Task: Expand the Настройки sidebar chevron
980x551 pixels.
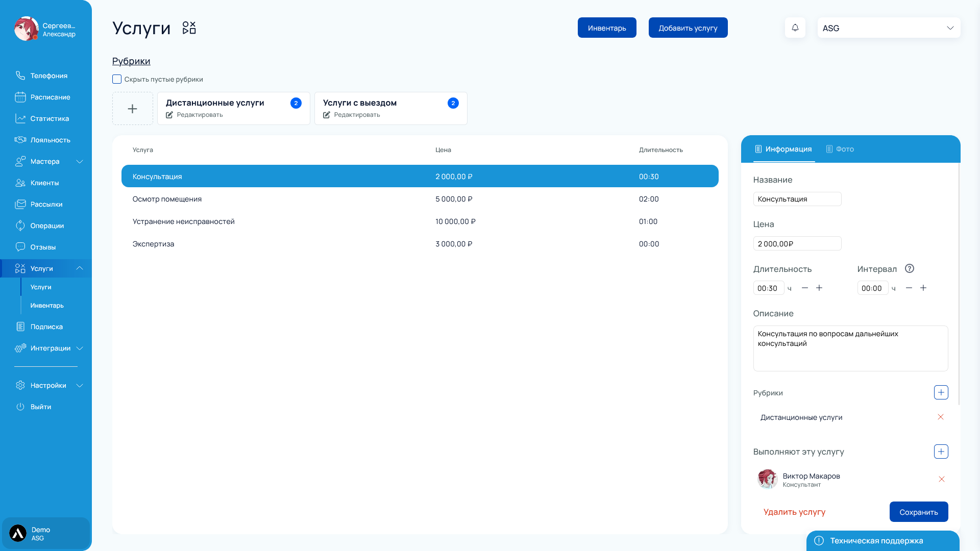Action: click(x=80, y=385)
